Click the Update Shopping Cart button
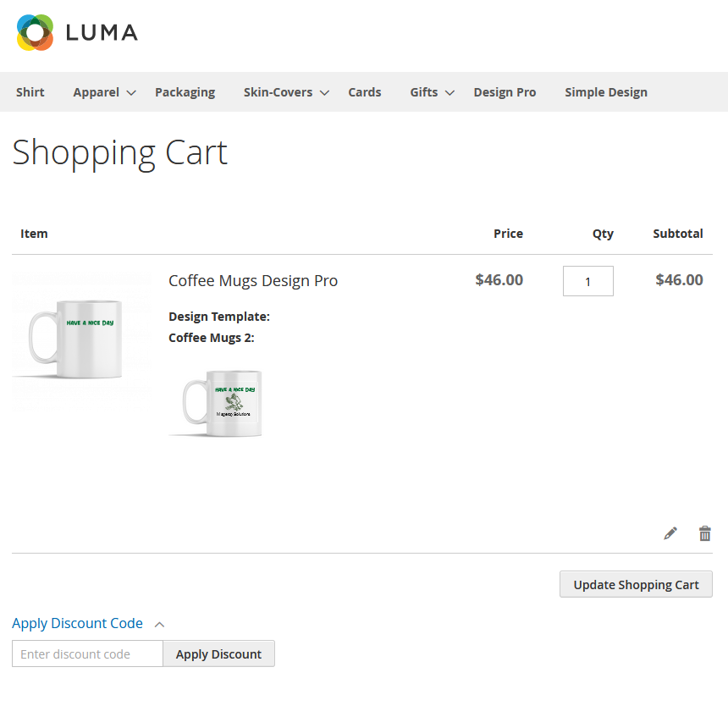This screenshot has width=728, height=728. click(x=636, y=584)
